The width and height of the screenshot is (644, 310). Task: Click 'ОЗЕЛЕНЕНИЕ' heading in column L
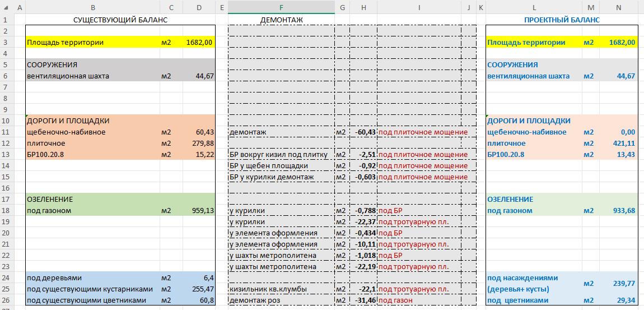(534, 199)
